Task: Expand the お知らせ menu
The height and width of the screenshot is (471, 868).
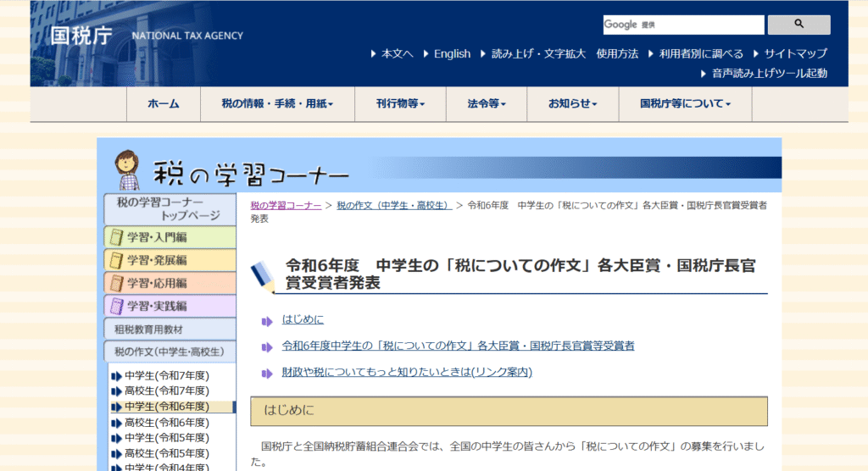Action: [572, 103]
